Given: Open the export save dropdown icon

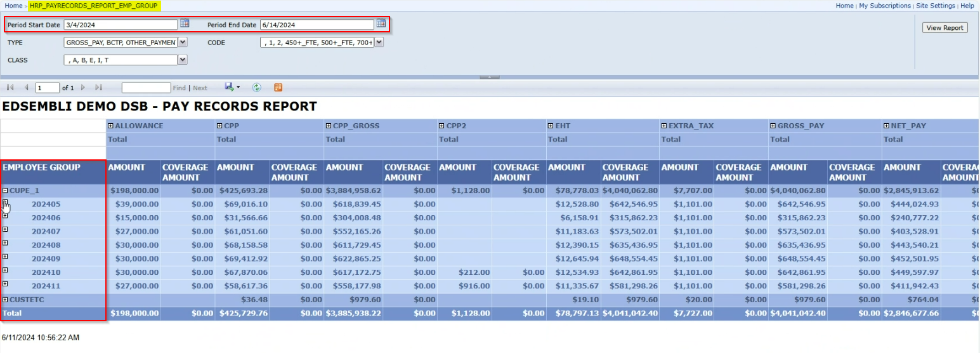Looking at the screenshot, I should pos(232,88).
